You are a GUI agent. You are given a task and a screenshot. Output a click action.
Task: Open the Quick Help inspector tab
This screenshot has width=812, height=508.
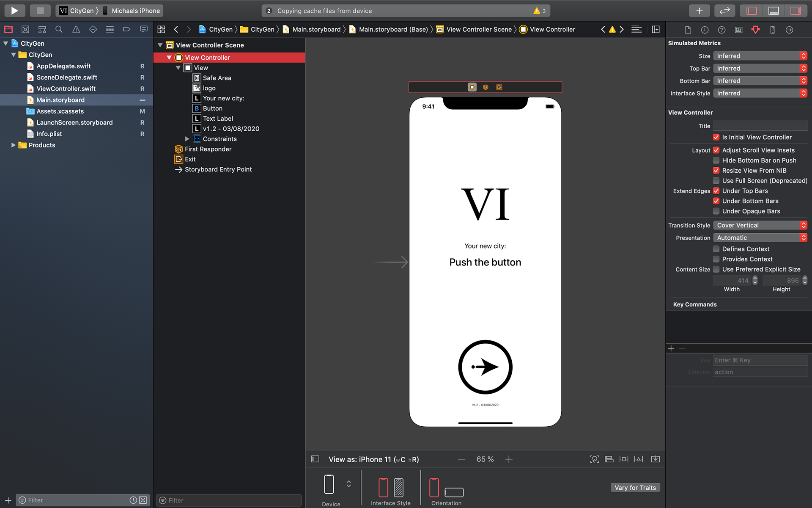(x=722, y=30)
